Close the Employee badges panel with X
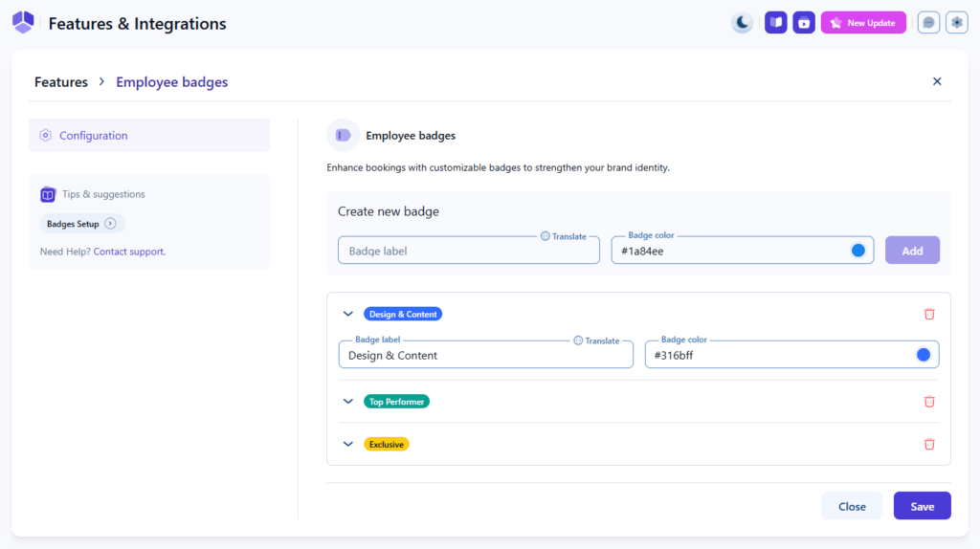980x549 pixels. (x=937, y=81)
